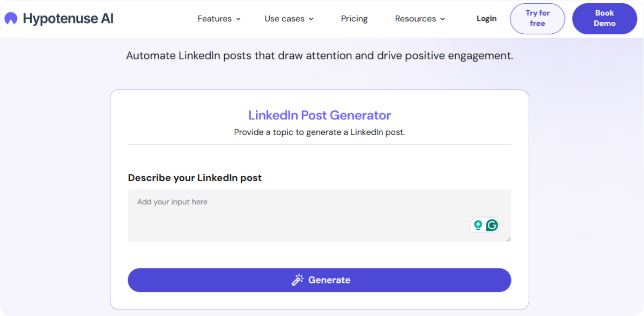The width and height of the screenshot is (644, 316).
Task: Open the green Grammarly G icon
Action: [x=492, y=225]
